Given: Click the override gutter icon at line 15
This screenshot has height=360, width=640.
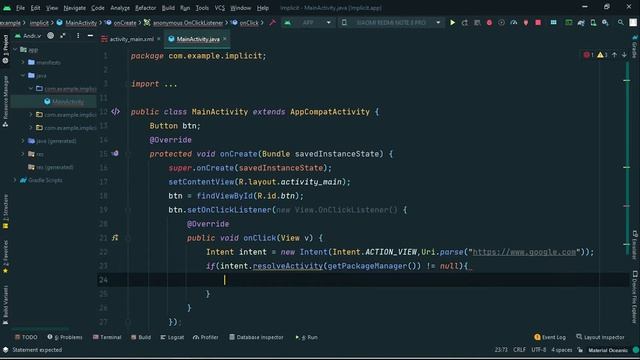Looking at the screenshot, I should (x=115, y=153).
